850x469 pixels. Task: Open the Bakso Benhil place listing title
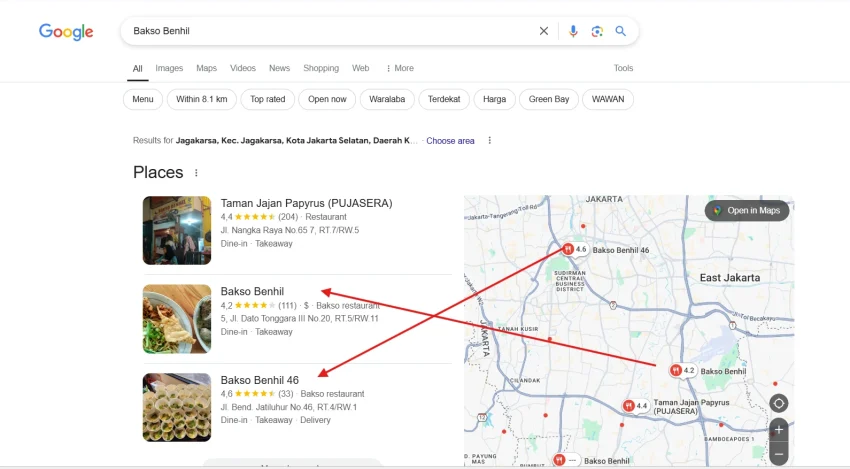(252, 292)
